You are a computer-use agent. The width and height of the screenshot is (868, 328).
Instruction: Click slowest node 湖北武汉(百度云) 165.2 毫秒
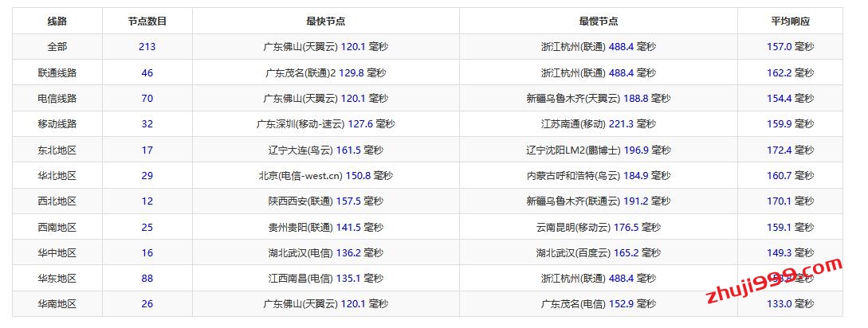[x=599, y=253]
